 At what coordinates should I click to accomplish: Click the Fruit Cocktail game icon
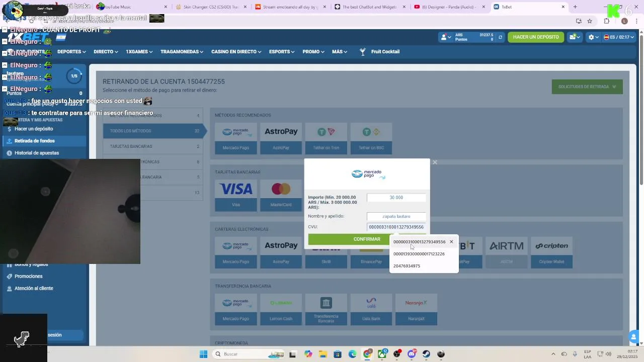(x=362, y=51)
